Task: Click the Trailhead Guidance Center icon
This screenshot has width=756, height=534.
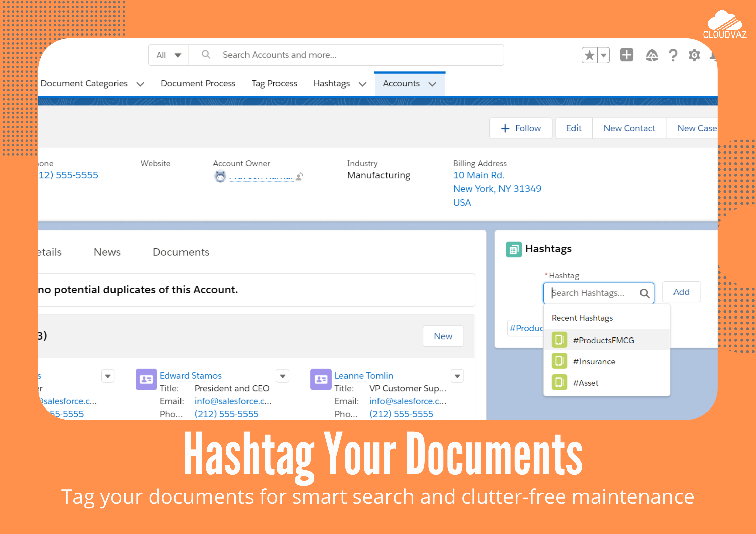Action: click(x=652, y=55)
